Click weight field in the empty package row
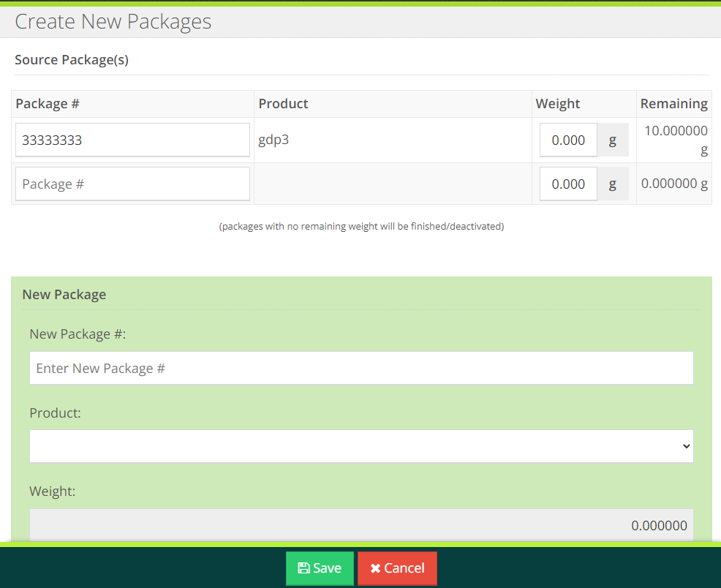This screenshot has height=588, width=721. 568,184
